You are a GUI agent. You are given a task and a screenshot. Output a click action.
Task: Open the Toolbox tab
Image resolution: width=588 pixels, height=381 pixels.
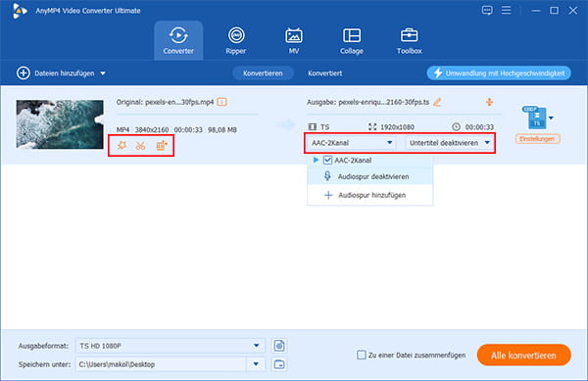click(409, 40)
